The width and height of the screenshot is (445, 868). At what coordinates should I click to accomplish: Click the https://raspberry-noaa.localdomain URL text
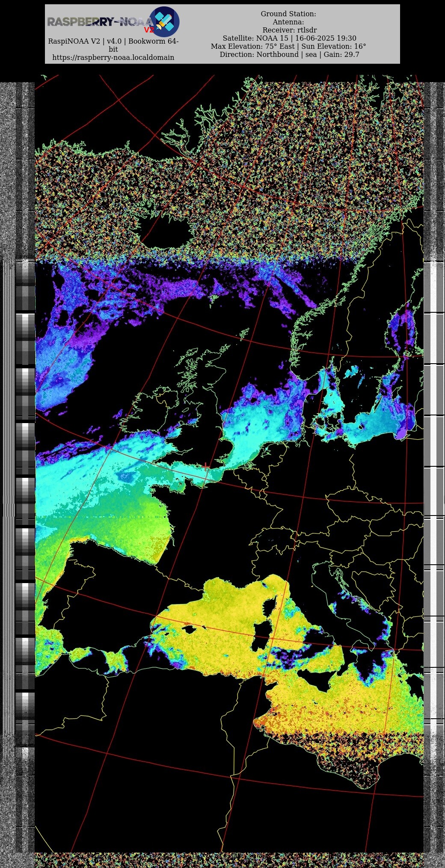(113, 57)
